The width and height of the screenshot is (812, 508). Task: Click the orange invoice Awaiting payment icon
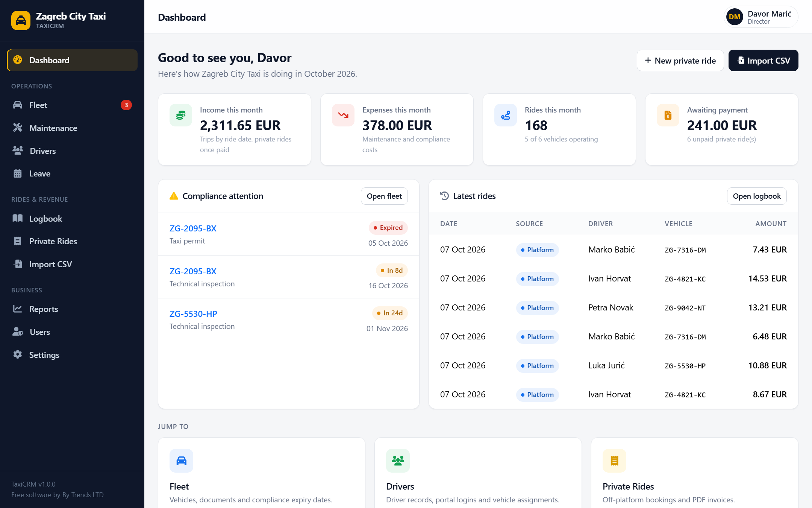[x=668, y=115]
